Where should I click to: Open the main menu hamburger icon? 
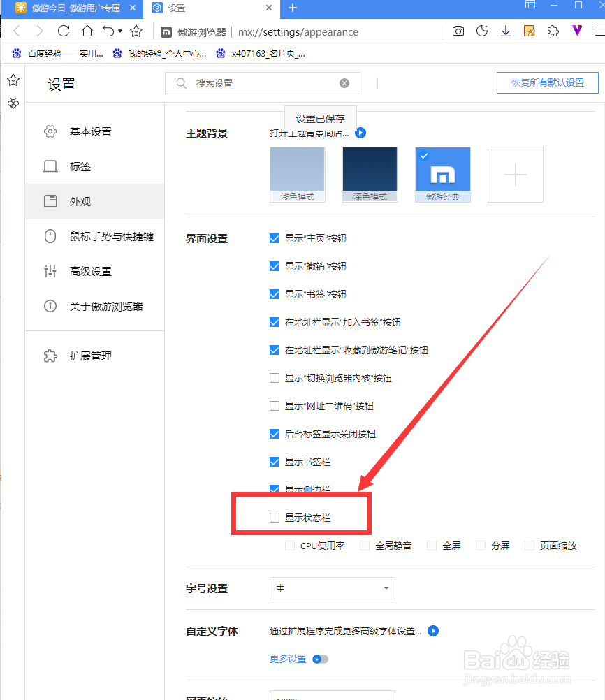coord(599,31)
